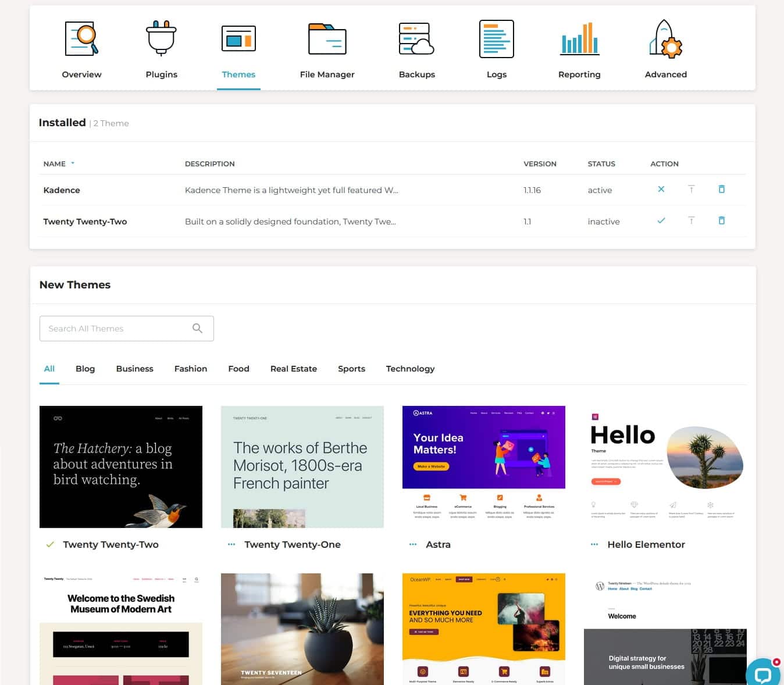The image size is (784, 685).
Task: Open OceanWP yellow theme thumbnail
Action: (484, 629)
